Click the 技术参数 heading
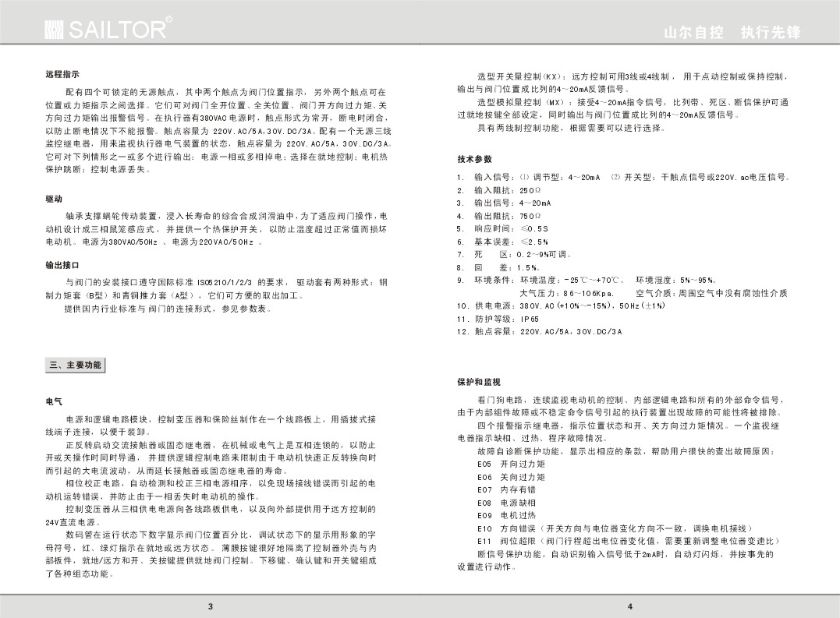 tap(475, 160)
